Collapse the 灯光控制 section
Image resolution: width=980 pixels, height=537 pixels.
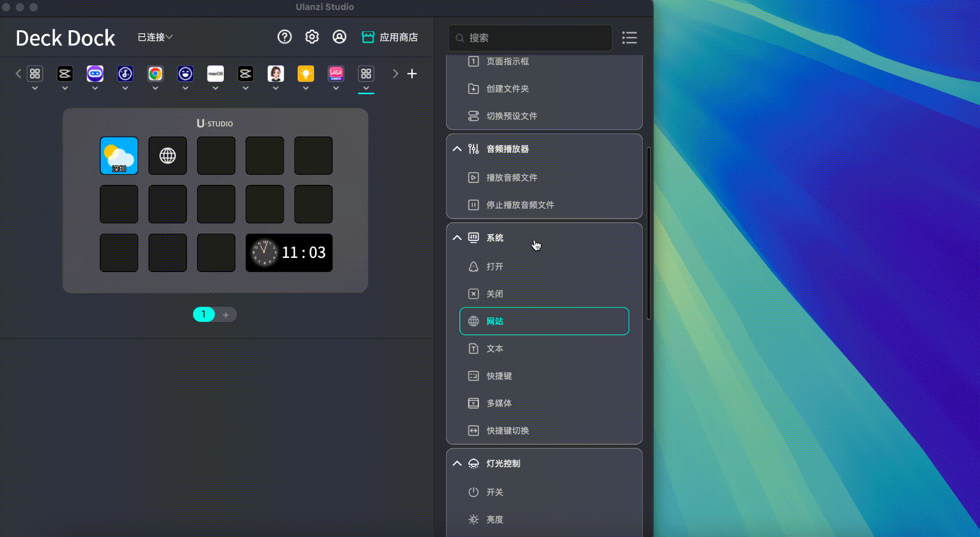(457, 463)
